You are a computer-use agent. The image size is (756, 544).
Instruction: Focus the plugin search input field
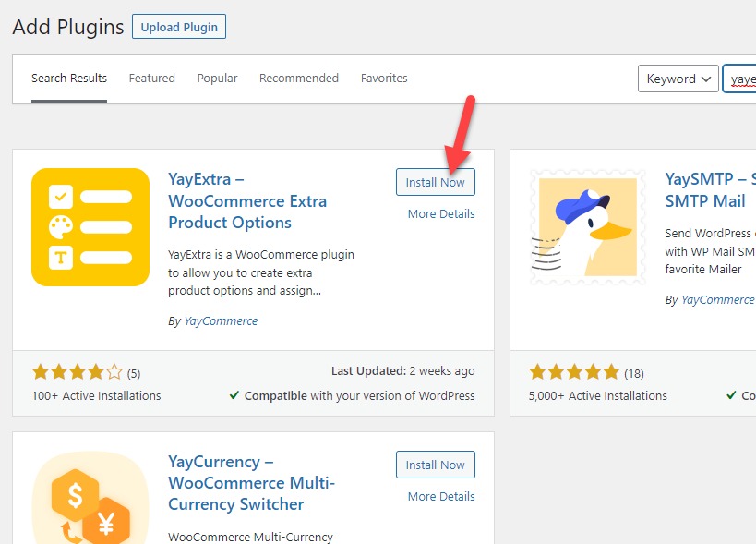tap(739, 79)
